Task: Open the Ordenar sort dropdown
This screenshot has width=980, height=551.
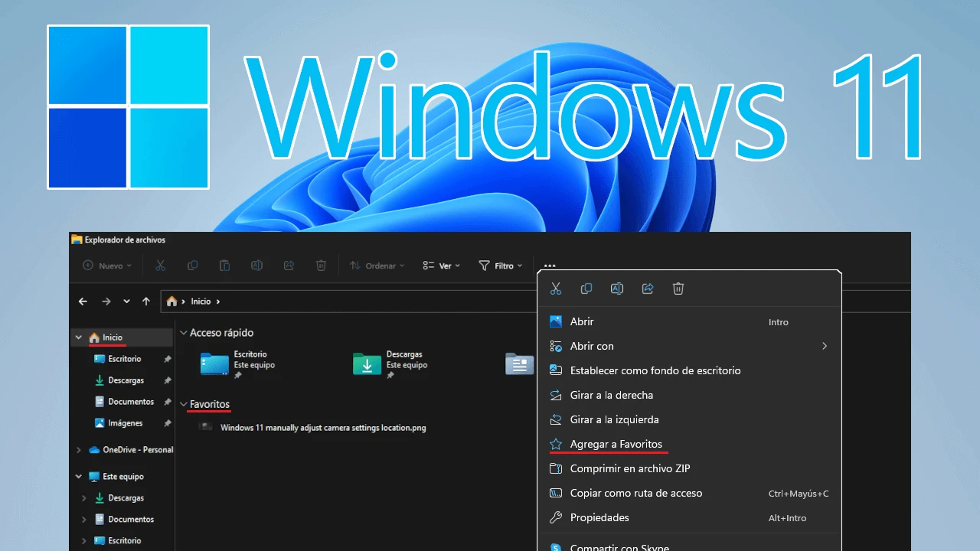Action: (x=377, y=266)
